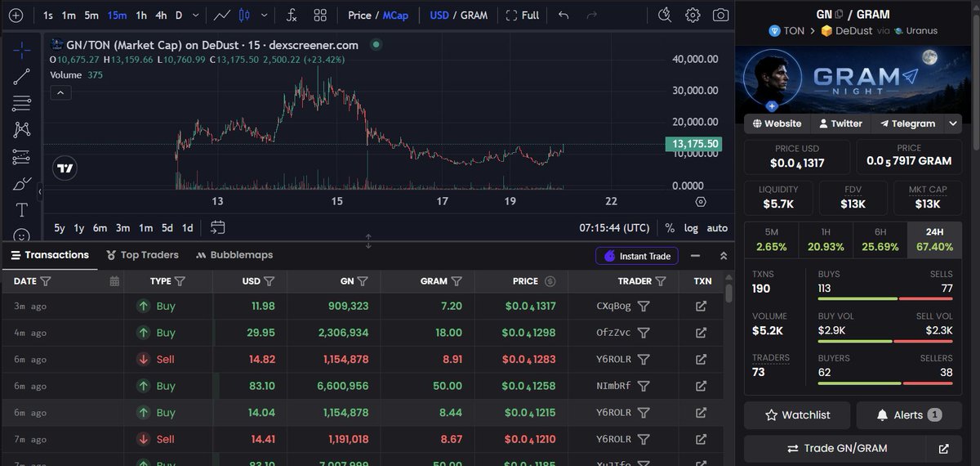The width and height of the screenshot is (980, 466).
Task: Open the USD column filter
Action: 269,280
